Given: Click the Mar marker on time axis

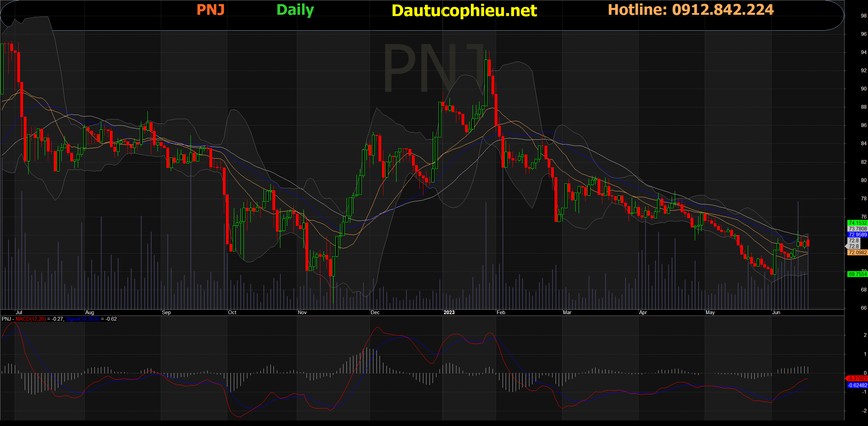Looking at the screenshot, I should (x=567, y=312).
